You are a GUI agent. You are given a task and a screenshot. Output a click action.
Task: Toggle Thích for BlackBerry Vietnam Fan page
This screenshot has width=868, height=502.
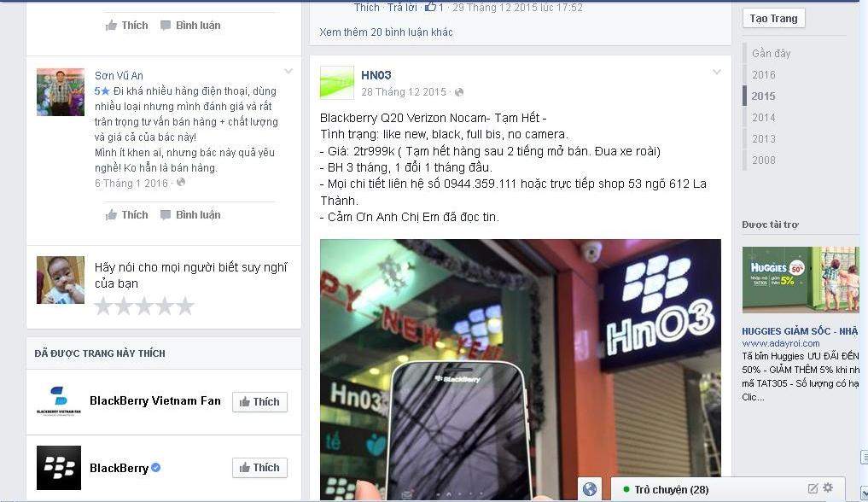click(x=259, y=402)
